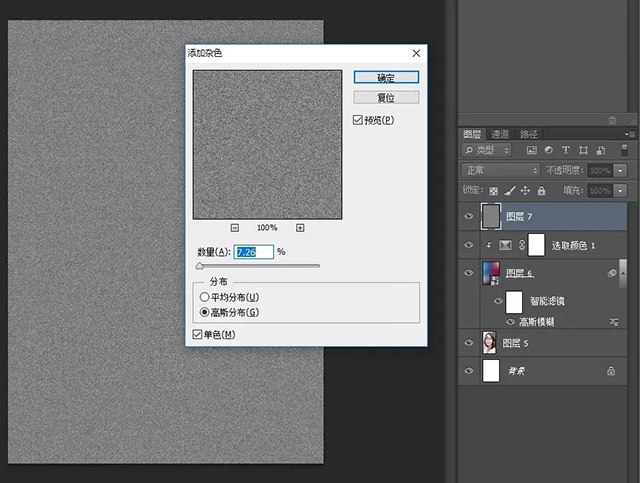
Task: Click the pixel layer filter icon
Action: (531, 150)
